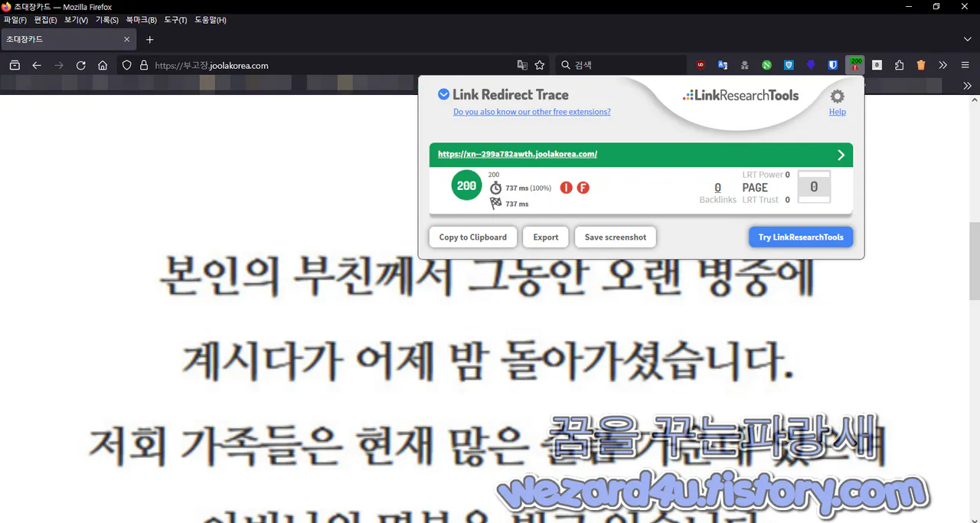Open the 기록(S) menu

click(106, 20)
